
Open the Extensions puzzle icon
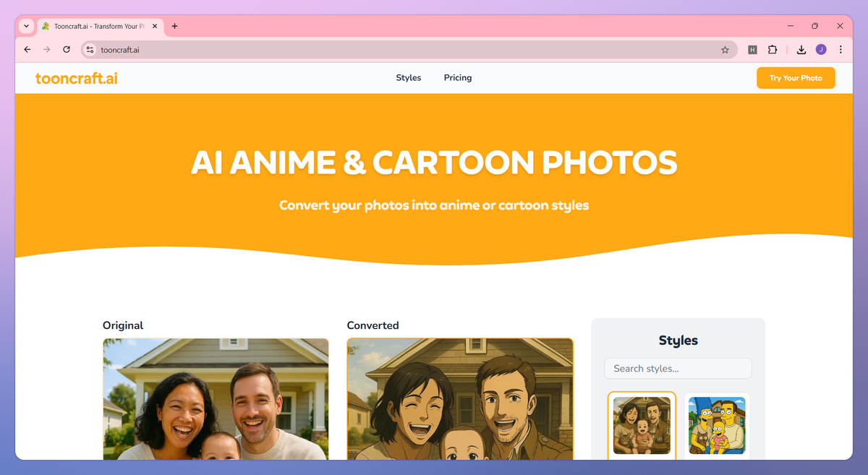click(773, 50)
